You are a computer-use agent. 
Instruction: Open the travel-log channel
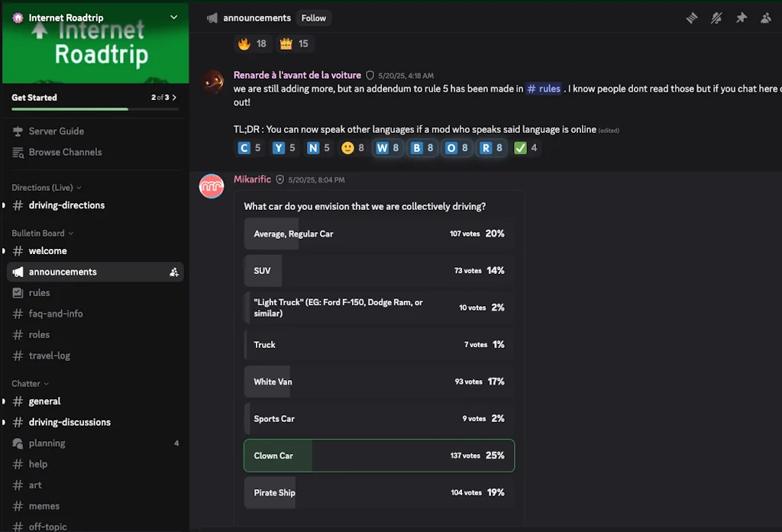point(50,356)
